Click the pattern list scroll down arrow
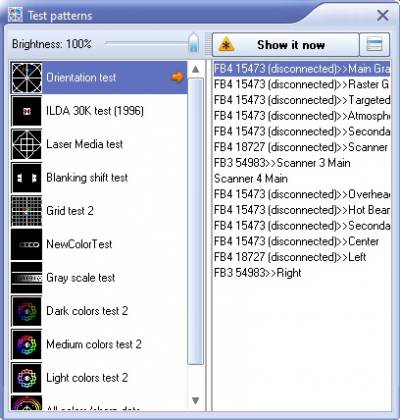This screenshot has height=420, width=400. (196, 400)
